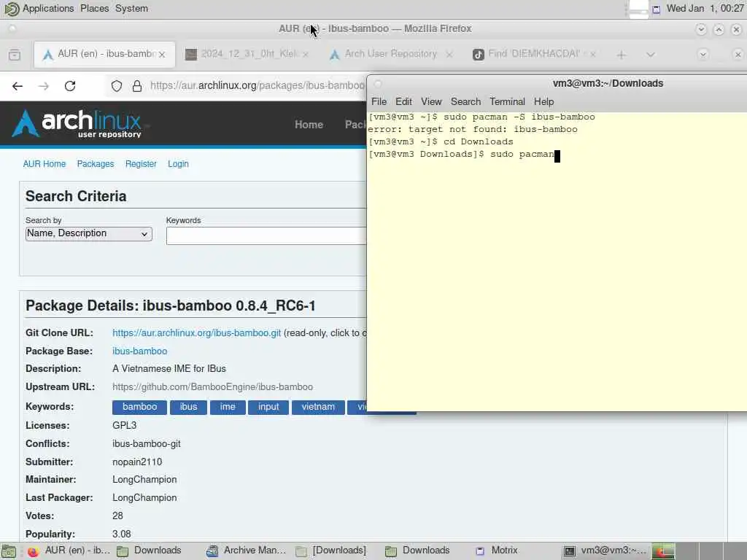Close the Arch User Repository tab
This screenshot has height=560, width=747.
coord(449,55)
